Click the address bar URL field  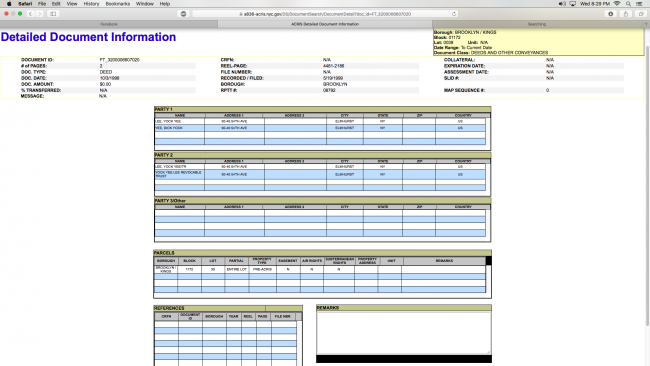coord(325,14)
